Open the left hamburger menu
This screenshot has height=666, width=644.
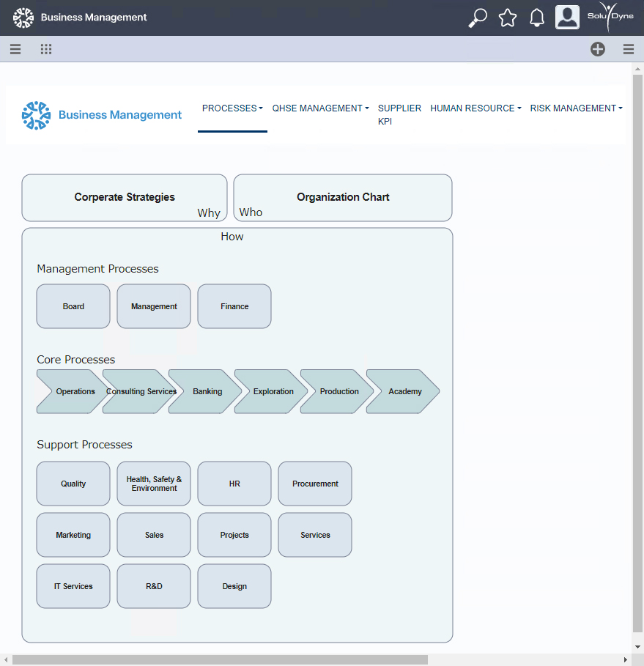point(15,49)
